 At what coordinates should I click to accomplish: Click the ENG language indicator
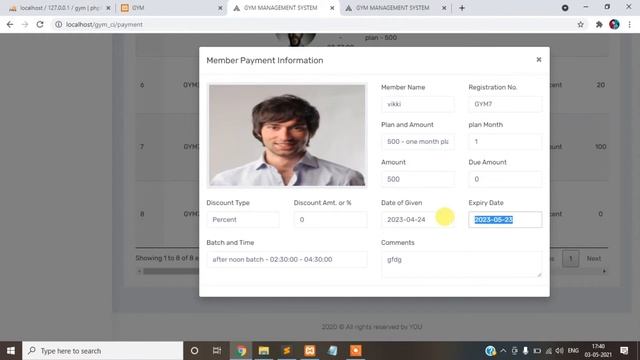573,351
